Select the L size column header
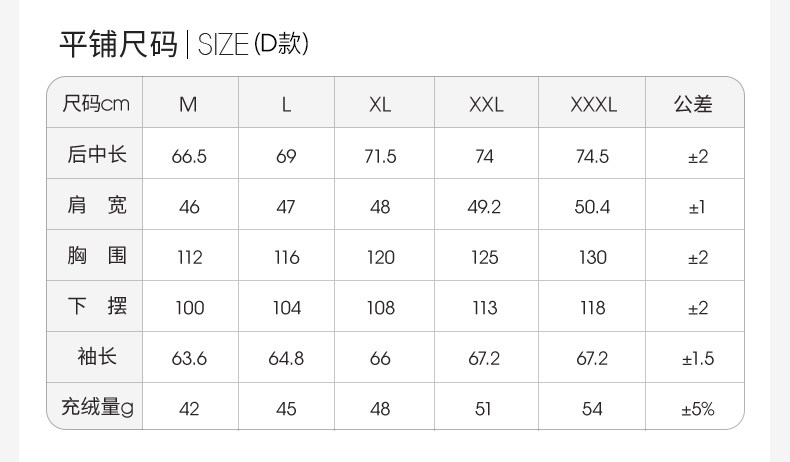Screen dimensions: 790x462 pos(286,104)
